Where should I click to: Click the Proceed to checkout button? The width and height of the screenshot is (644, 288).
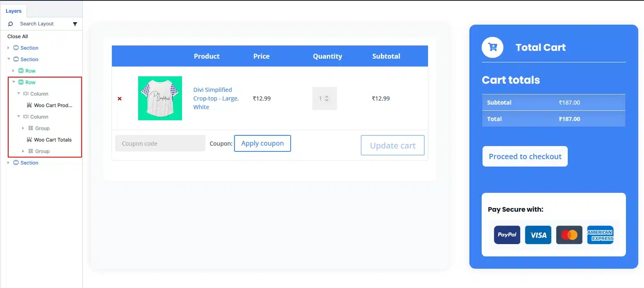coord(525,156)
